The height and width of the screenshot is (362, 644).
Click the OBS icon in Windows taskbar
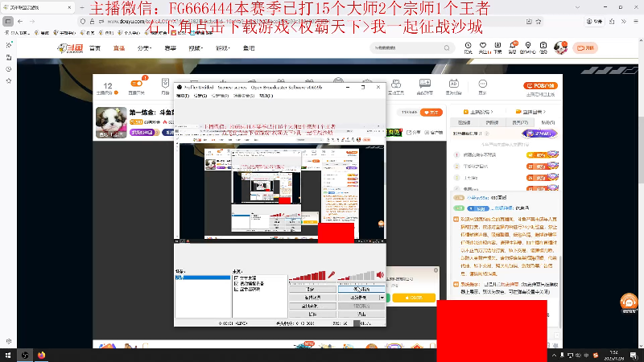[25, 355]
